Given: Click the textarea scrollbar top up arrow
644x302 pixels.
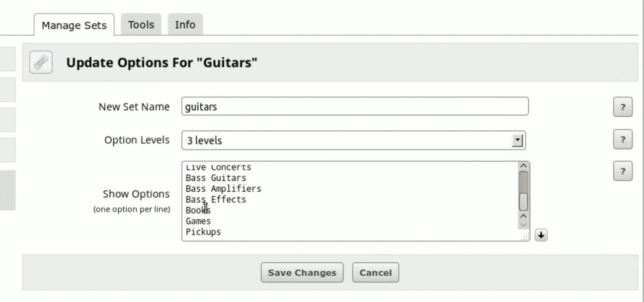Looking at the screenshot, I should pyautogui.click(x=523, y=166).
